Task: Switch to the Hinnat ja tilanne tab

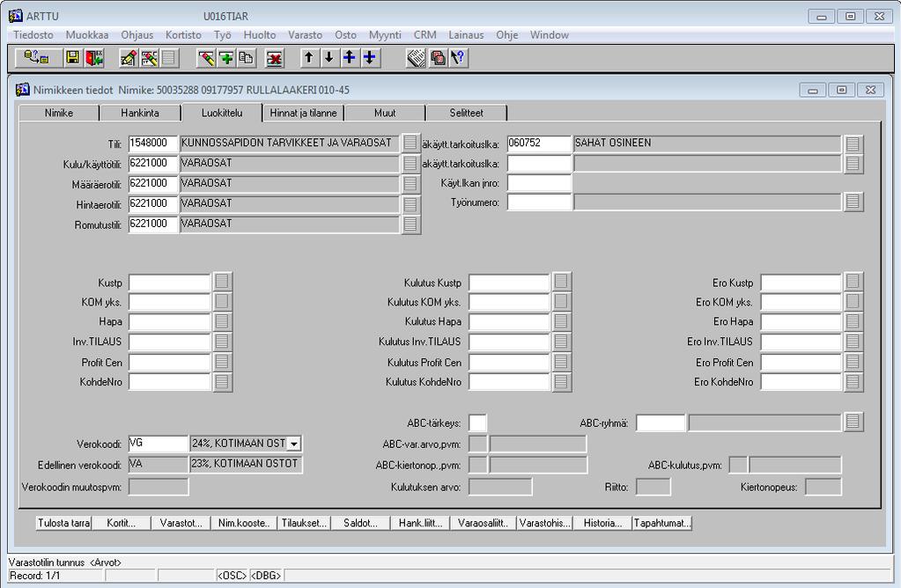Action: point(303,114)
